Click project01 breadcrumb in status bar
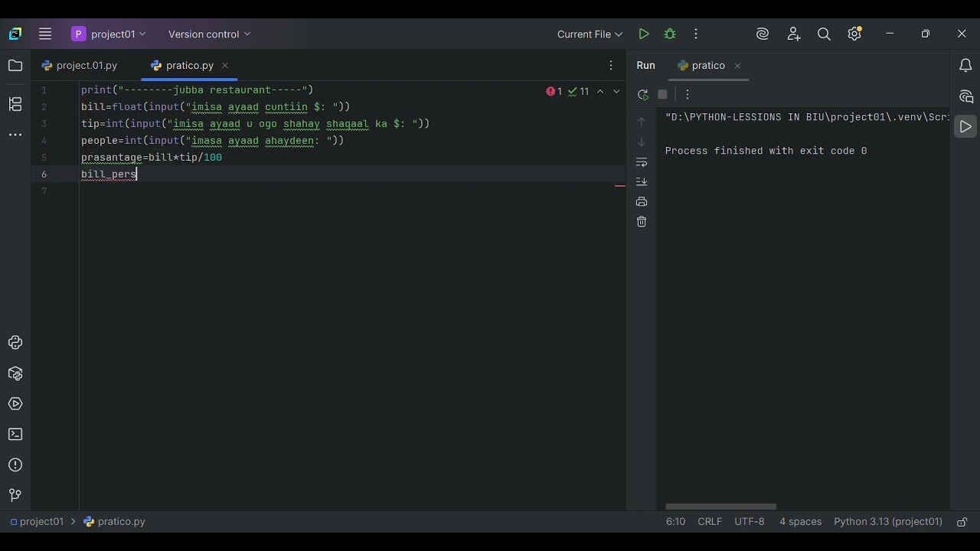Image resolution: width=980 pixels, height=551 pixels. pos(37,522)
